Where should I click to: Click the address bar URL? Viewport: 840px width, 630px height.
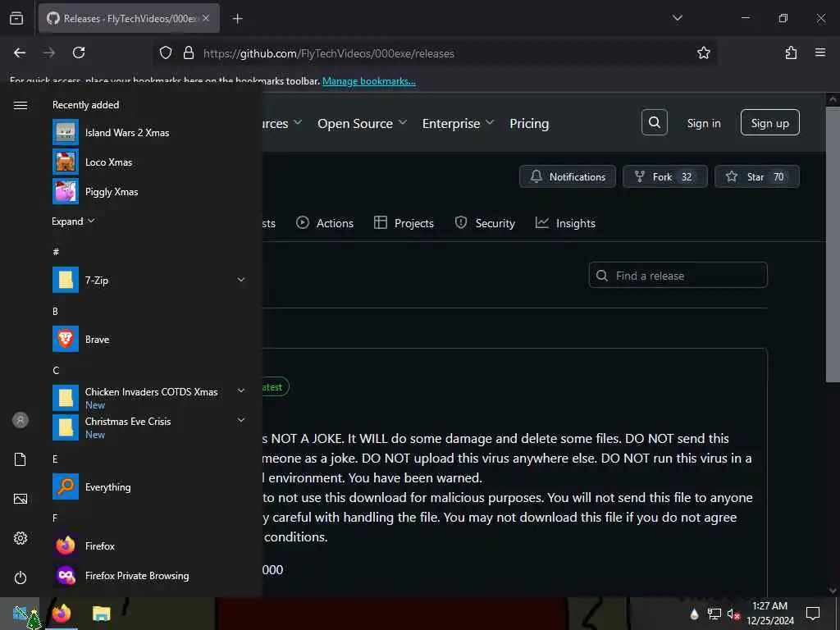coord(328,53)
